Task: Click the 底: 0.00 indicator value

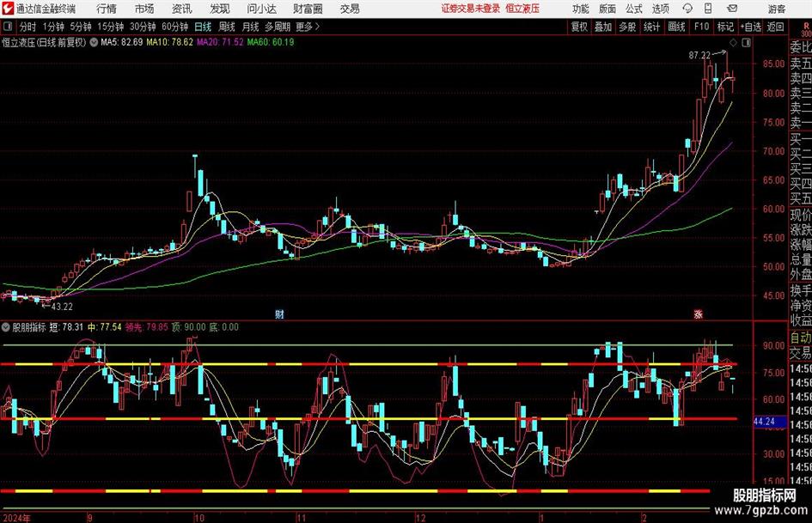Action: coord(223,327)
